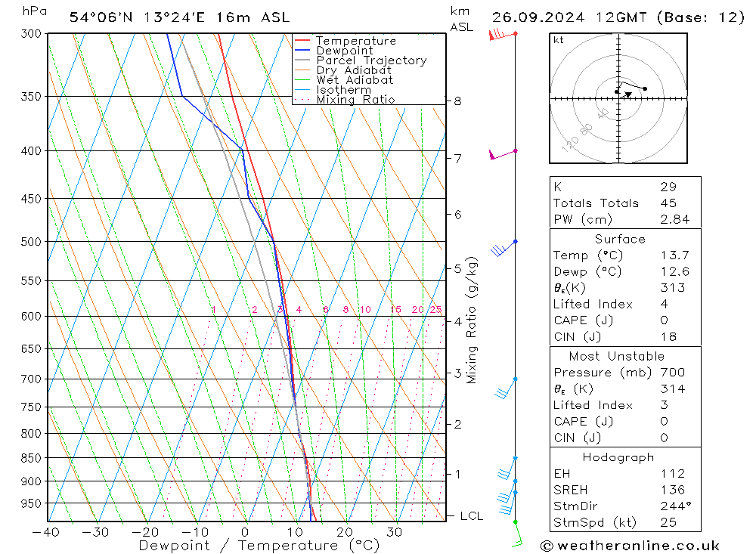The height and width of the screenshot is (554, 756).
Task: Click the 850 hPa pressure label
Action: (x=31, y=458)
